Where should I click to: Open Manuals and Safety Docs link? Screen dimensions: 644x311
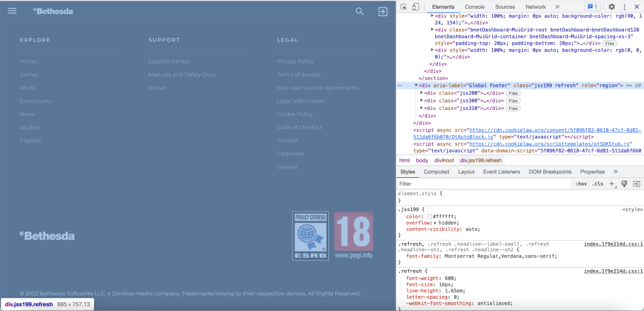182,75
